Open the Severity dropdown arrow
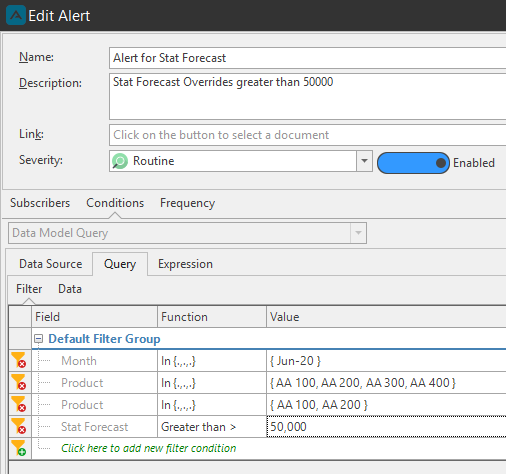Viewport: 506px width, 474px height. (364, 161)
